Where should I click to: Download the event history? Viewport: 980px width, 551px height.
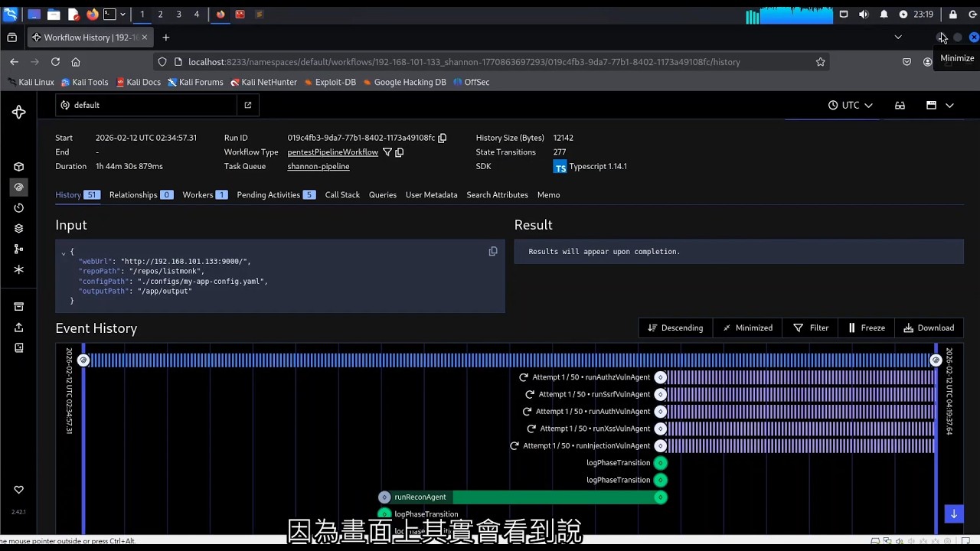[929, 328]
